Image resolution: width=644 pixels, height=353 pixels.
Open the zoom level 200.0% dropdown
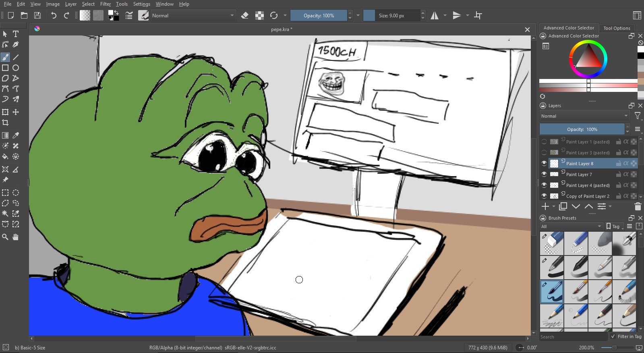pos(587,347)
